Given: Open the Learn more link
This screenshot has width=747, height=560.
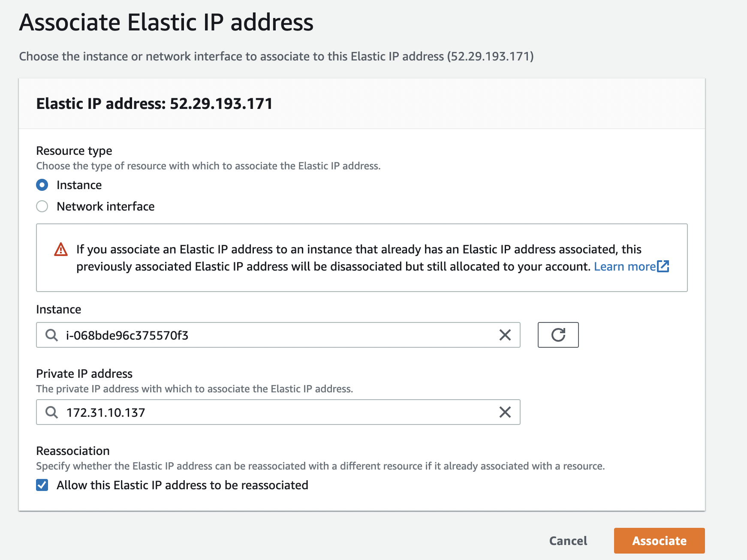Looking at the screenshot, I should tap(624, 266).
